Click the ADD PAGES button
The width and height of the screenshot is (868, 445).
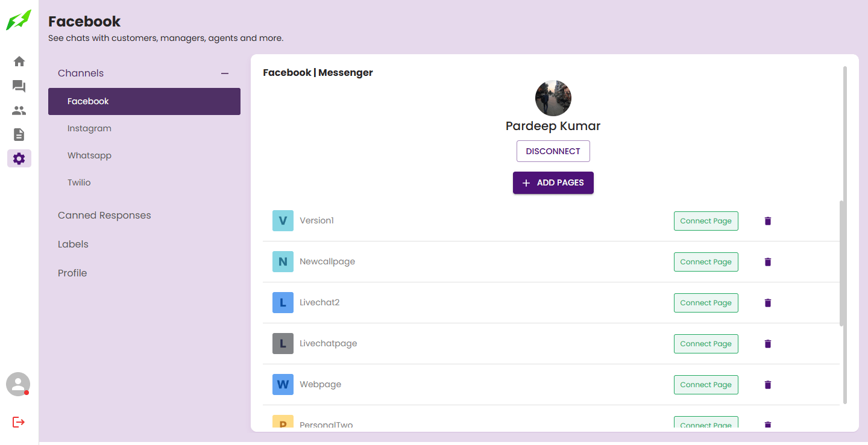coord(553,183)
